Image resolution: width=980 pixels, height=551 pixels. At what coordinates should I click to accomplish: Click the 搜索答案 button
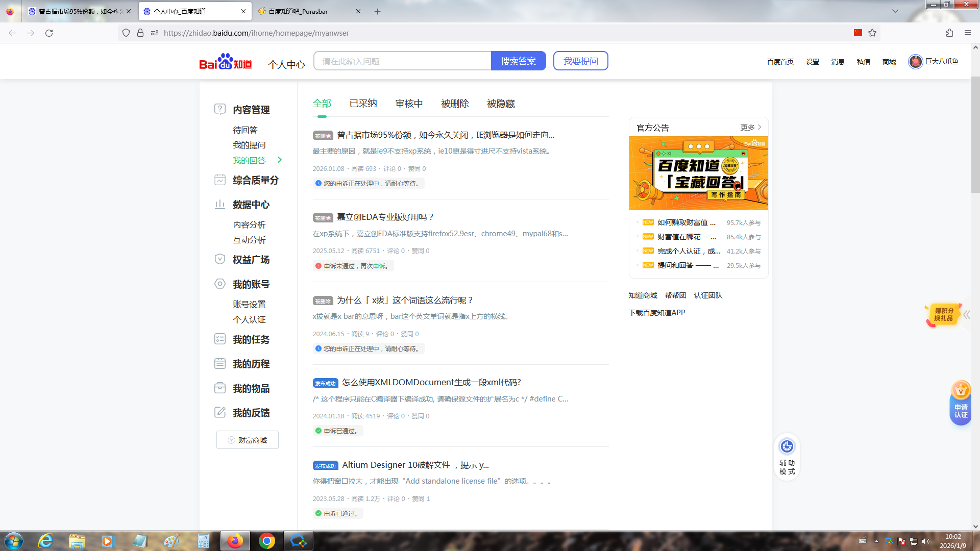518,61
